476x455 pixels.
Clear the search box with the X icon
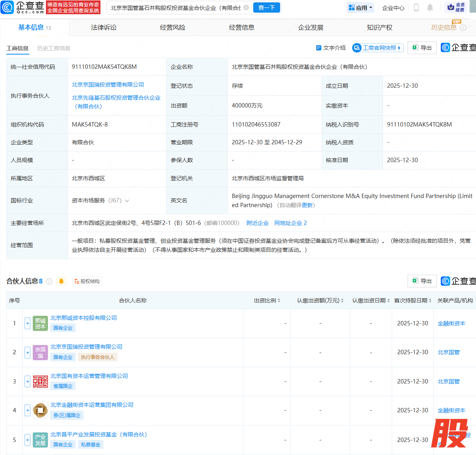tap(246, 8)
